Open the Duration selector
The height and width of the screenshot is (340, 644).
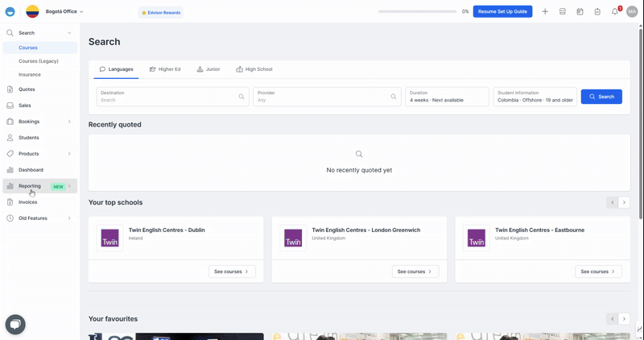coord(447,97)
